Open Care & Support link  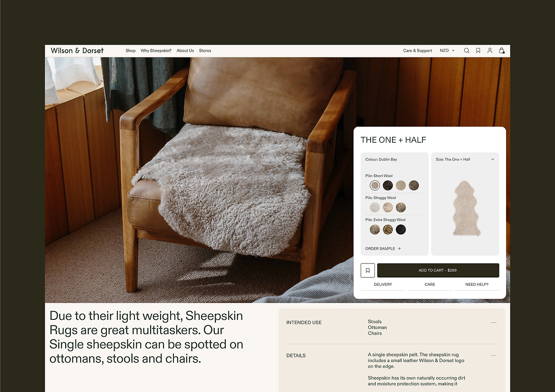[x=418, y=51]
